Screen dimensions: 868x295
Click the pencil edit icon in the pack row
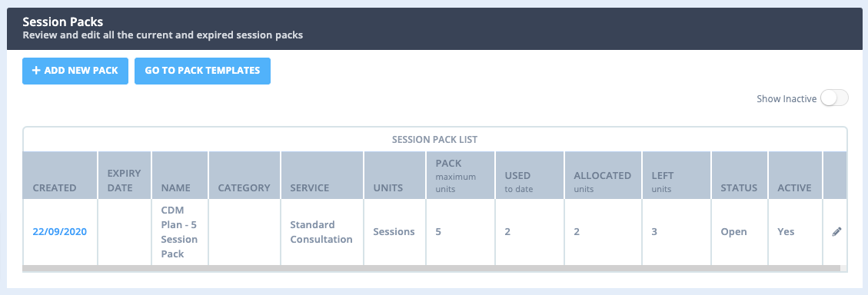[x=836, y=232]
